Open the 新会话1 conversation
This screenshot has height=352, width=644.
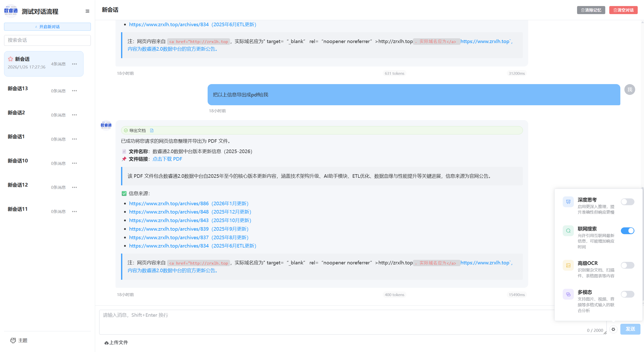(x=16, y=137)
